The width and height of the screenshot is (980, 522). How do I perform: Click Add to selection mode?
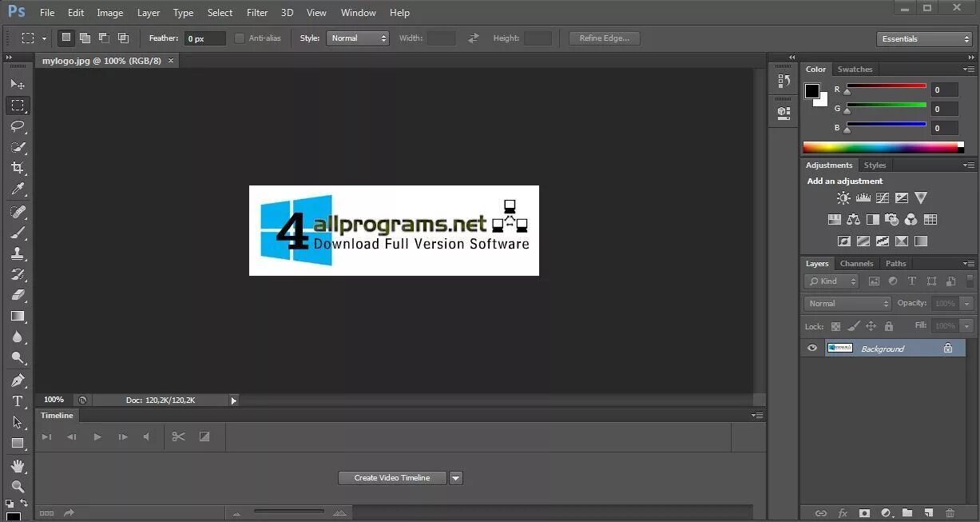85,38
